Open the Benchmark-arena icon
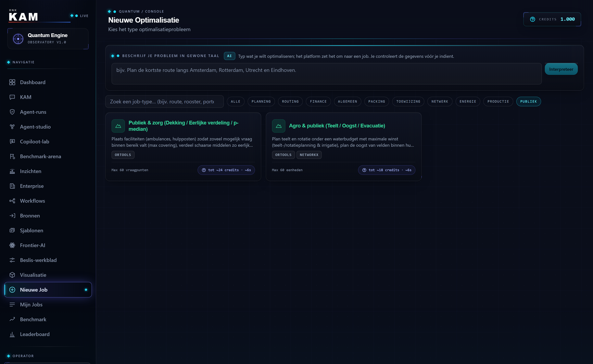 coord(12,156)
